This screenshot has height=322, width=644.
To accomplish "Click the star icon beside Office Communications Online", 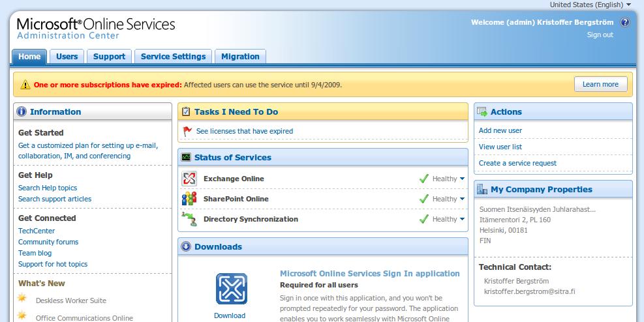I will pos(22,315).
